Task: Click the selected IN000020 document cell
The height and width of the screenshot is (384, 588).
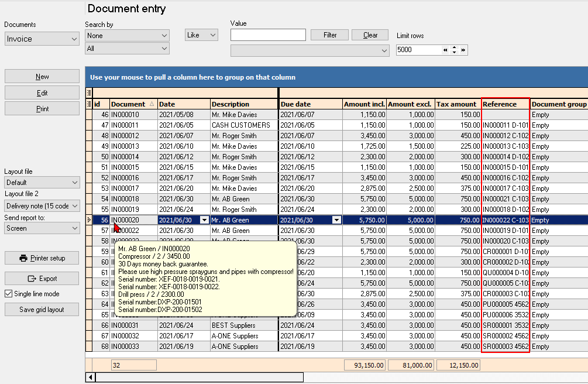Action: click(133, 220)
